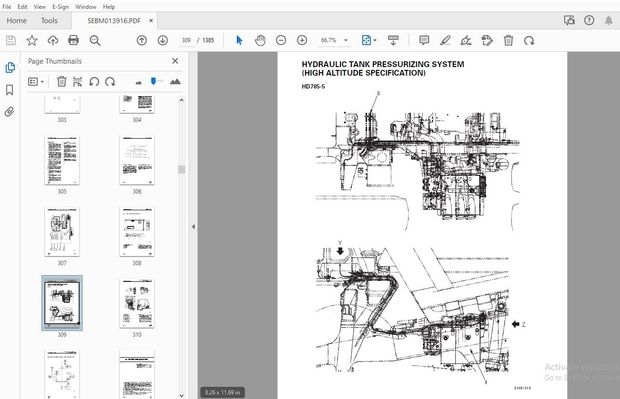Select the SEBM013916.PDF document tab
The image size is (620, 399).
click(x=114, y=21)
